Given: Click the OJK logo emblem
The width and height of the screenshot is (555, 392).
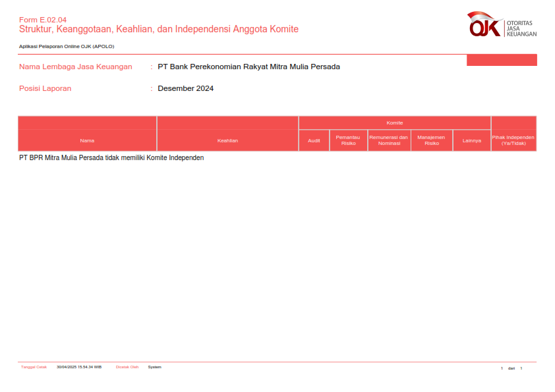Looking at the screenshot, I should (x=484, y=24).
